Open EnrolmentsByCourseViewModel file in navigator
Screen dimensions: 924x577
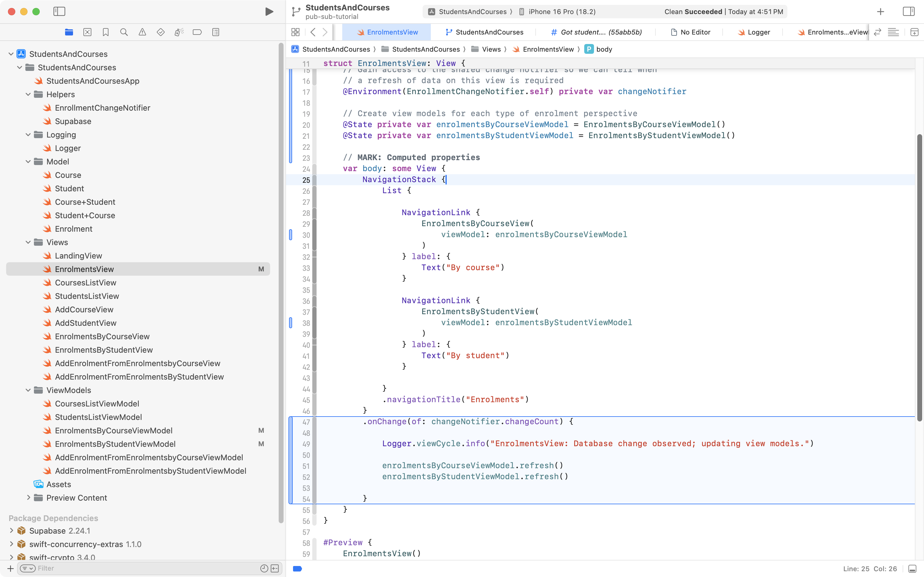pos(113,431)
